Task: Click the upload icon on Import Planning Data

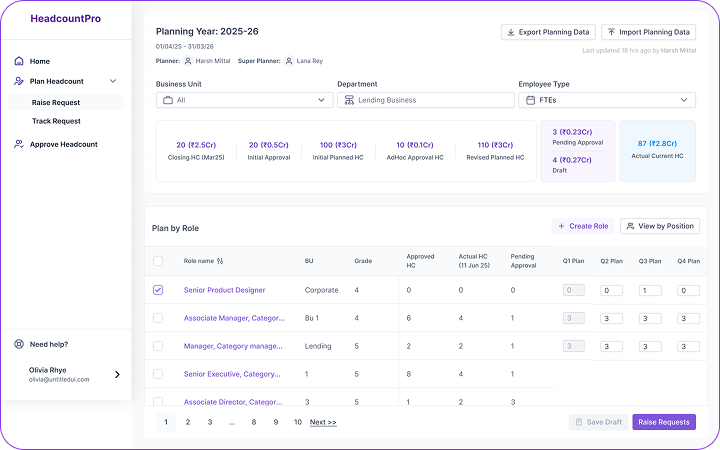Action: (610, 32)
